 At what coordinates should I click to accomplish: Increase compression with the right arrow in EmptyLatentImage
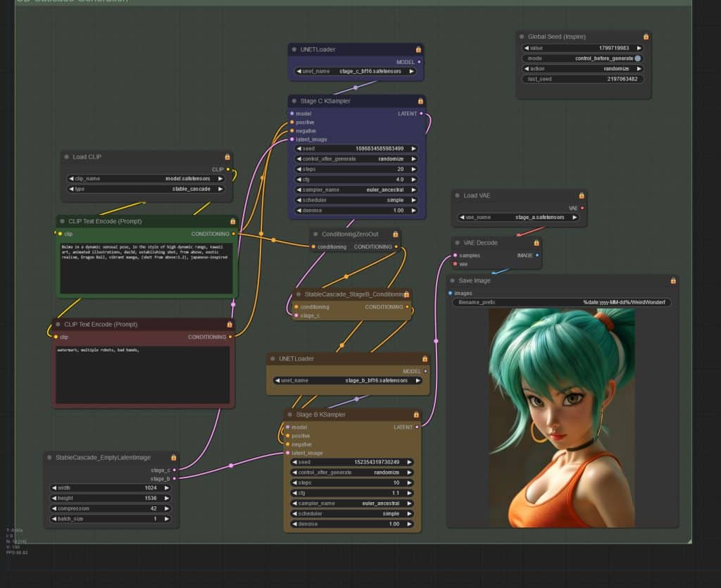(x=166, y=509)
